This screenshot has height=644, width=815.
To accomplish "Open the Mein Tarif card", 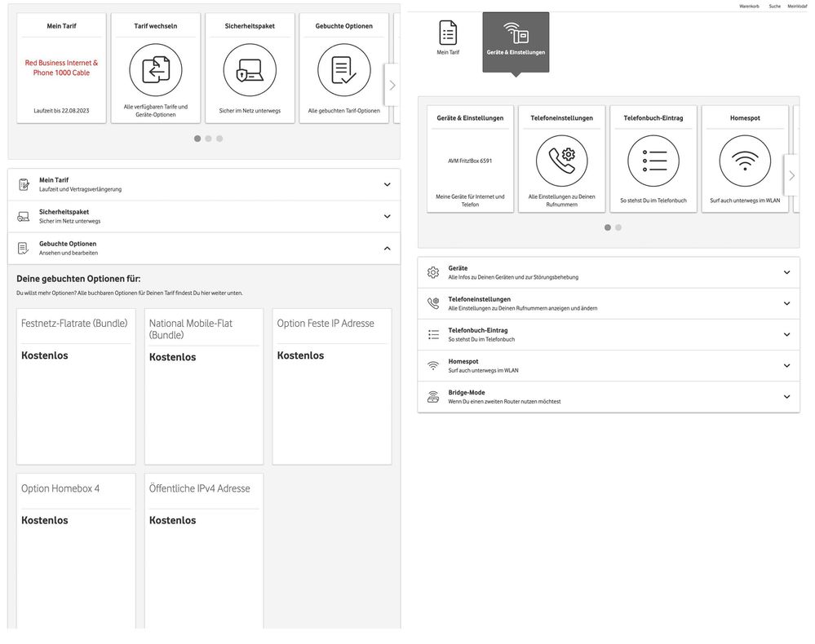I will pos(61,68).
